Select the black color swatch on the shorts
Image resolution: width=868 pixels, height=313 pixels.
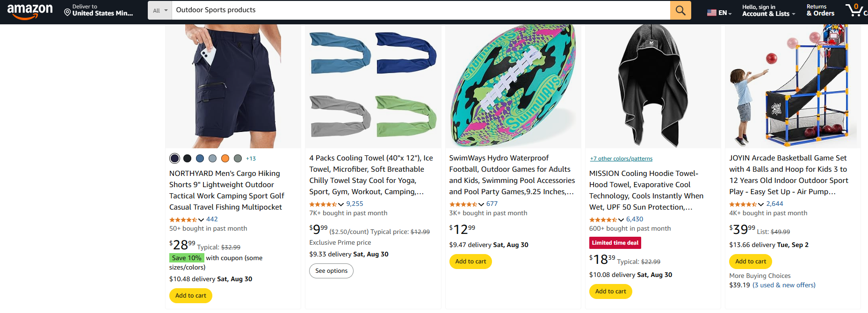point(187,158)
